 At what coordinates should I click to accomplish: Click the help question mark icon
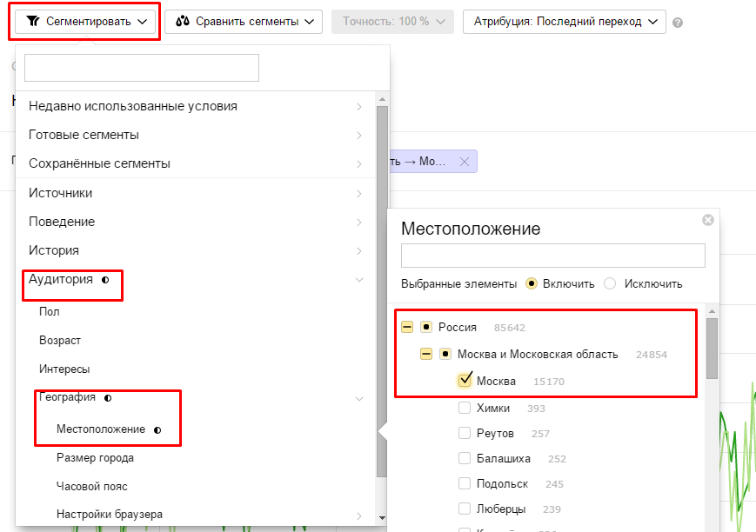[678, 23]
